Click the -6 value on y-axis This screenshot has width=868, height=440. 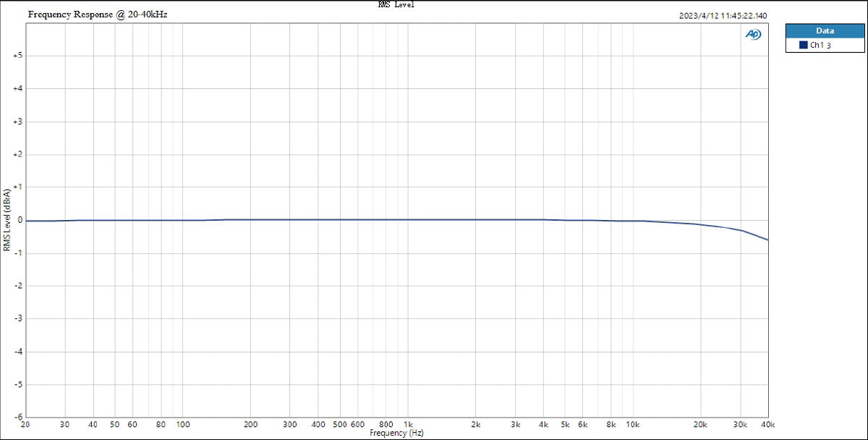coord(20,415)
